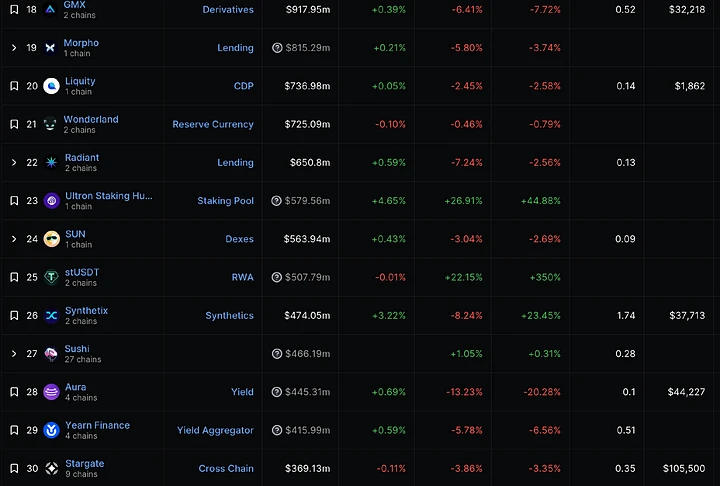This screenshot has width=720, height=486.
Task: Bookmark the Liquity row
Action: click(x=14, y=86)
